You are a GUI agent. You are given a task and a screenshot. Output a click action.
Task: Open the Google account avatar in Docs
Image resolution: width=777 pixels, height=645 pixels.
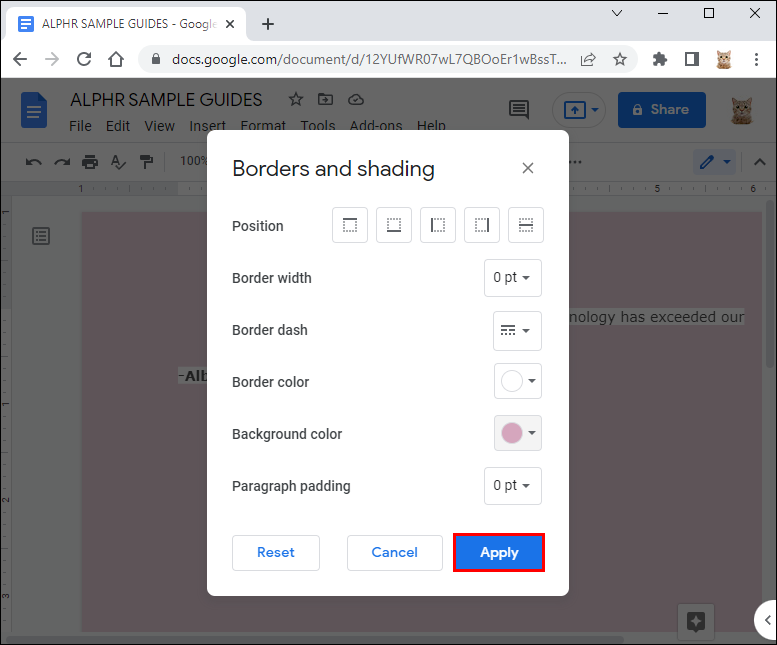[x=742, y=110]
